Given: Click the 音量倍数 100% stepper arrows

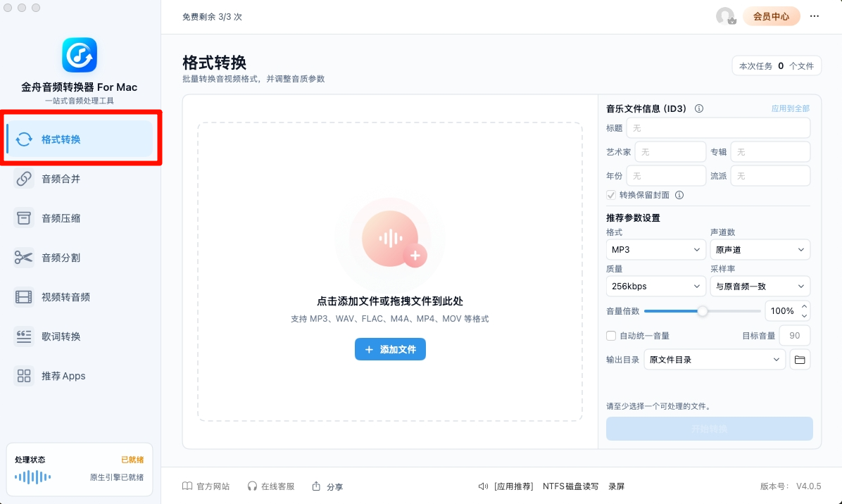Looking at the screenshot, I should pos(804,310).
